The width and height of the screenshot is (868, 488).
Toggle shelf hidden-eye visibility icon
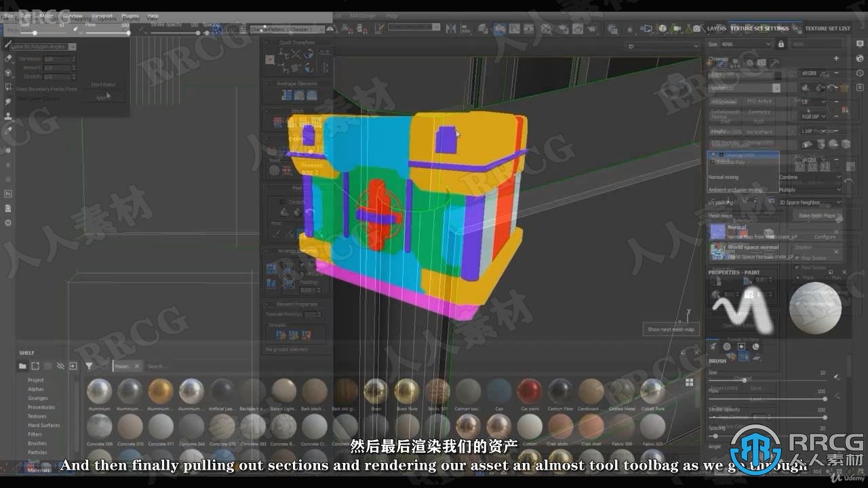click(x=60, y=366)
